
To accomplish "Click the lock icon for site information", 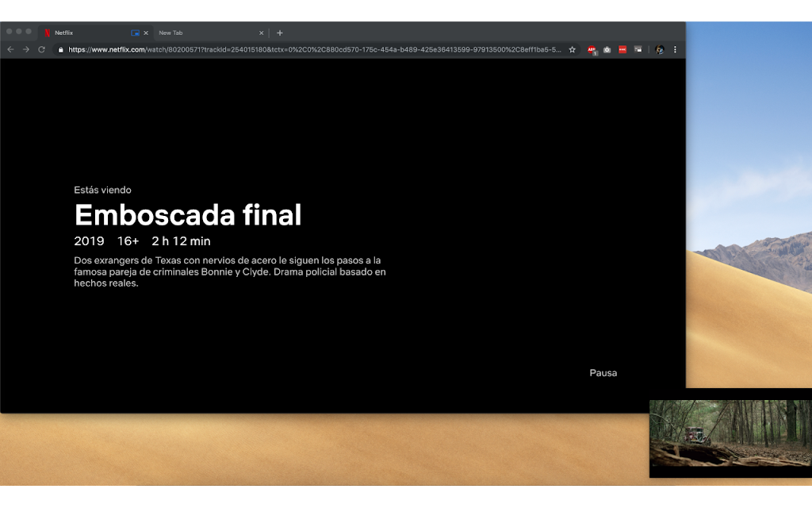I will 60,50.
